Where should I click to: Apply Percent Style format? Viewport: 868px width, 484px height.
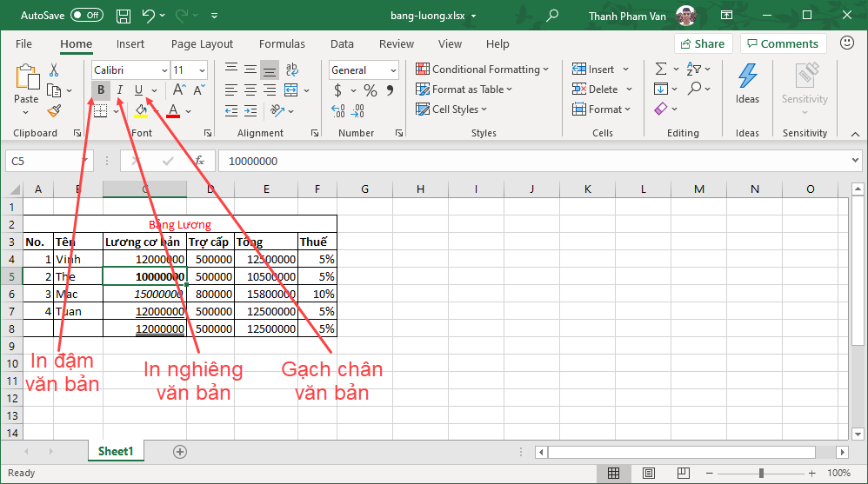371,90
